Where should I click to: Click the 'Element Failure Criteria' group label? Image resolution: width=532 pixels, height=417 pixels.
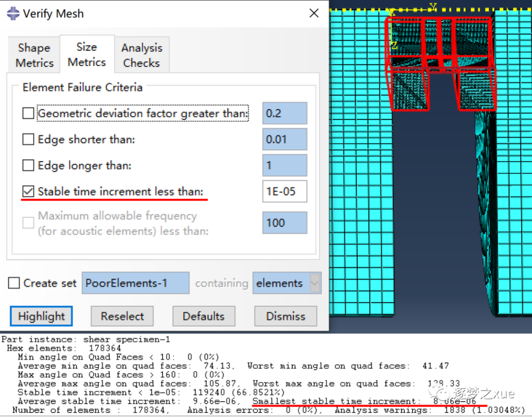pos(82,88)
